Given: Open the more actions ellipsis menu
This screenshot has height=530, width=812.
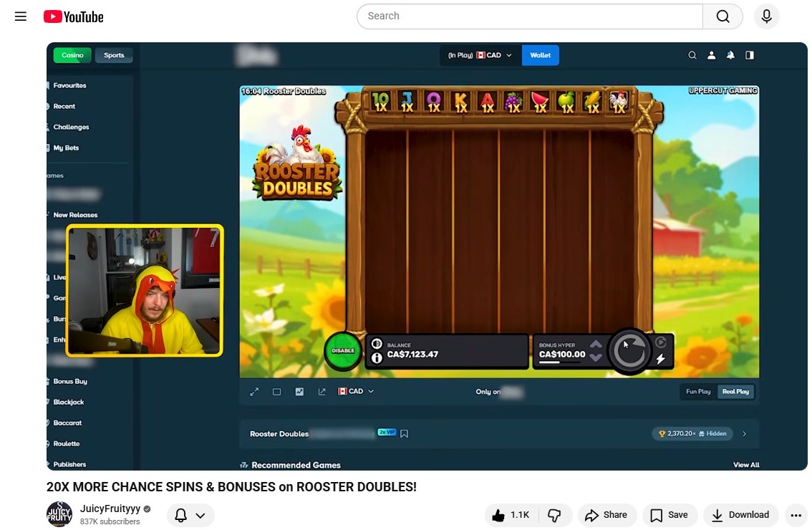Looking at the screenshot, I should coord(796,515).
